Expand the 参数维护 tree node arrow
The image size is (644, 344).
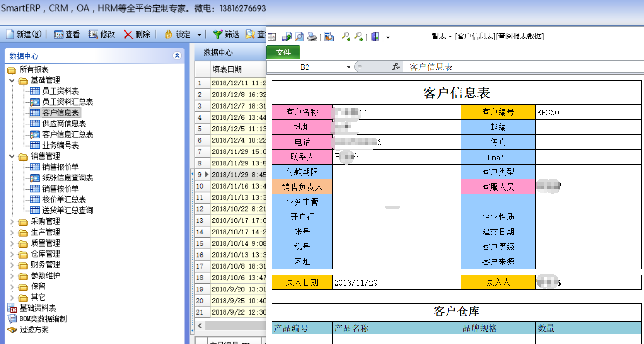12,275
